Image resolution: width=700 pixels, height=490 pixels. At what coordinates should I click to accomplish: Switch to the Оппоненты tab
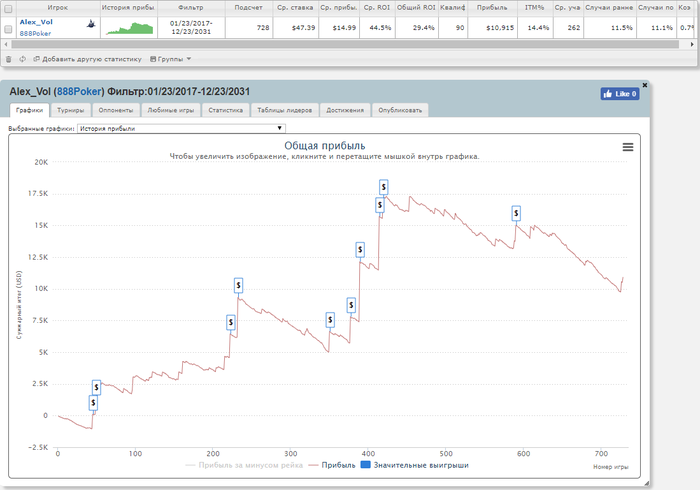point(116,110)
